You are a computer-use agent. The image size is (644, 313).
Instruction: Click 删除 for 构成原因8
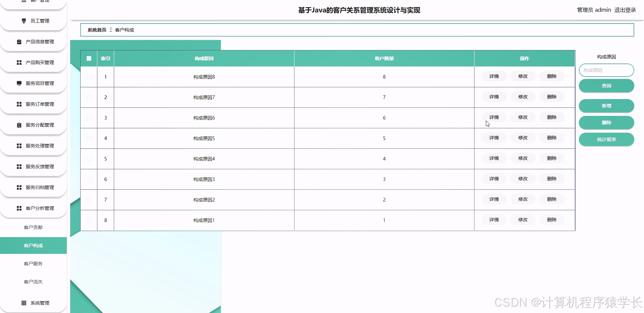[552, 77]
